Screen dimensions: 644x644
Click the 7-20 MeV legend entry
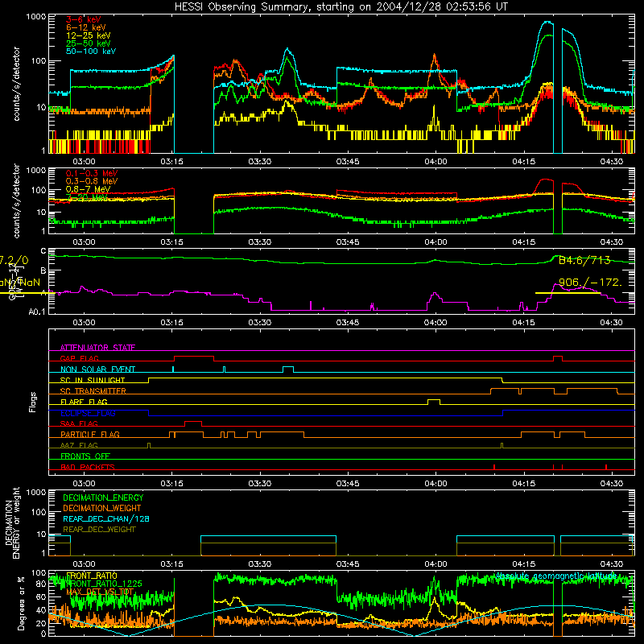click(x=87, y=197)
